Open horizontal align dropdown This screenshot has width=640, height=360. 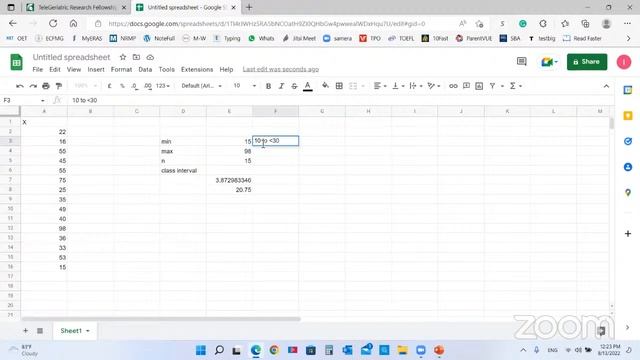(380, 86)
